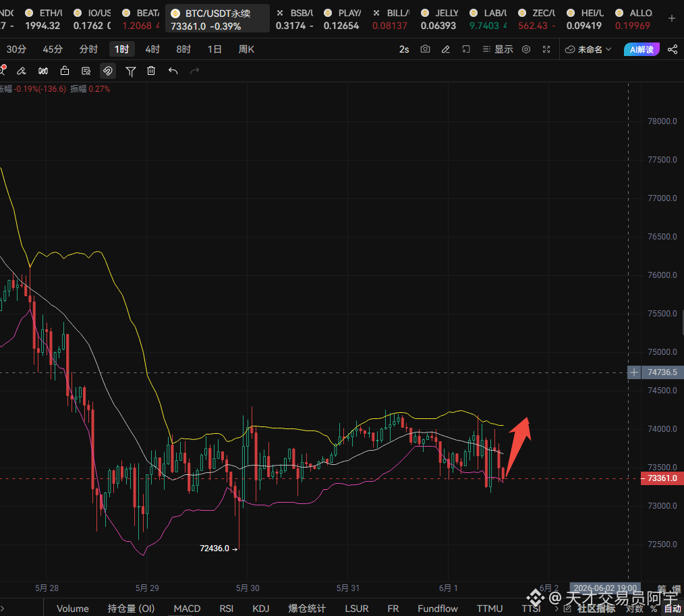The width and height of the screenshot is (684, 616).
Task: Select the BTC/USDT永续 symbol tab
Action: (x=217, y=19)
